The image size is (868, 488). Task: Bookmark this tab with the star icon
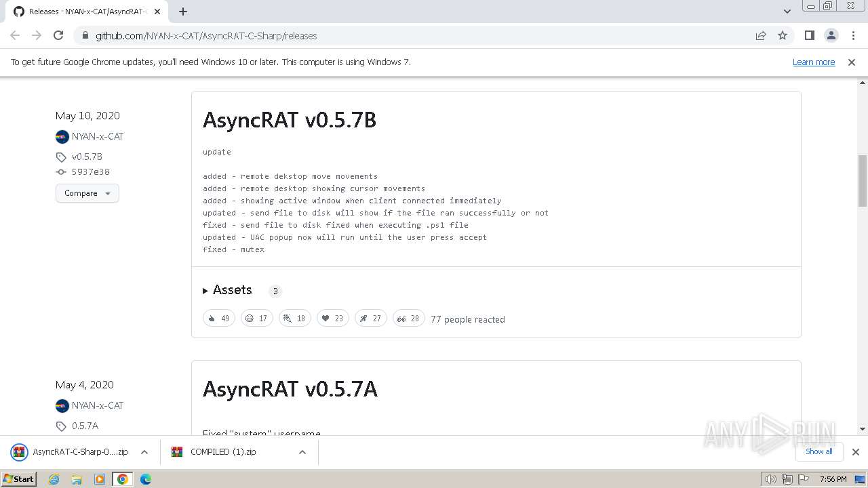(x=783, y=35)
